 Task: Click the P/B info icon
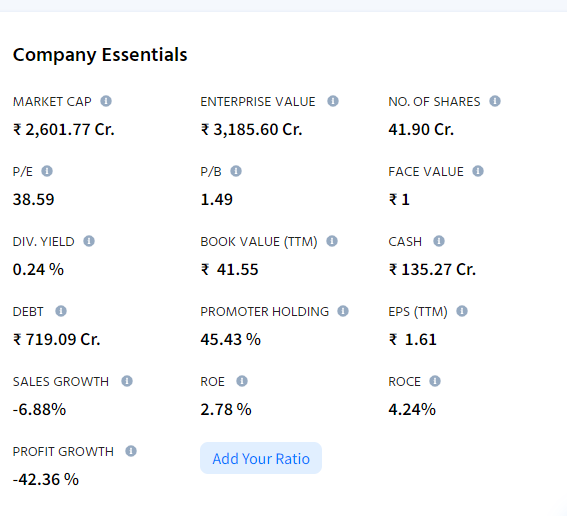236,171
